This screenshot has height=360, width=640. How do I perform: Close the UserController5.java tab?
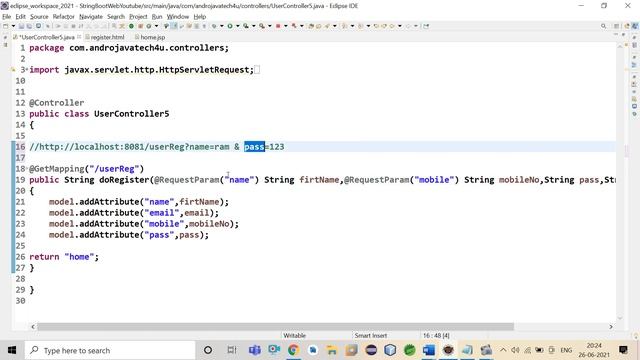(x=79, y=37)
